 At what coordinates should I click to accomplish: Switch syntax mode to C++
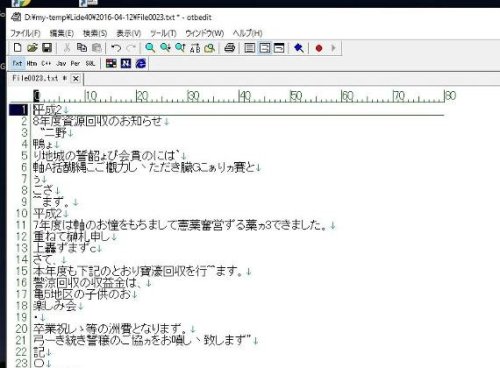(x=46, y=63)
